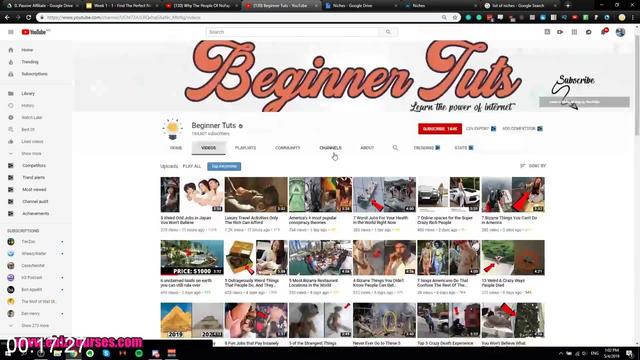The height and width of the screenshot is (360, 640).
Task: Open Trending in the sidebar
Action: click(30, 62)
